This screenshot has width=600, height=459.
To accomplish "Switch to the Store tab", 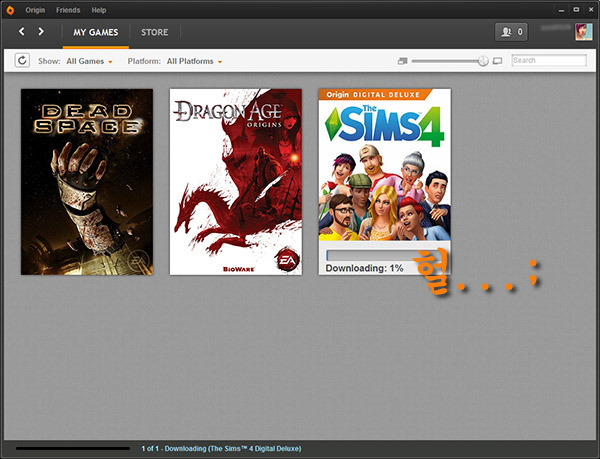I will (x=155, y=33).
